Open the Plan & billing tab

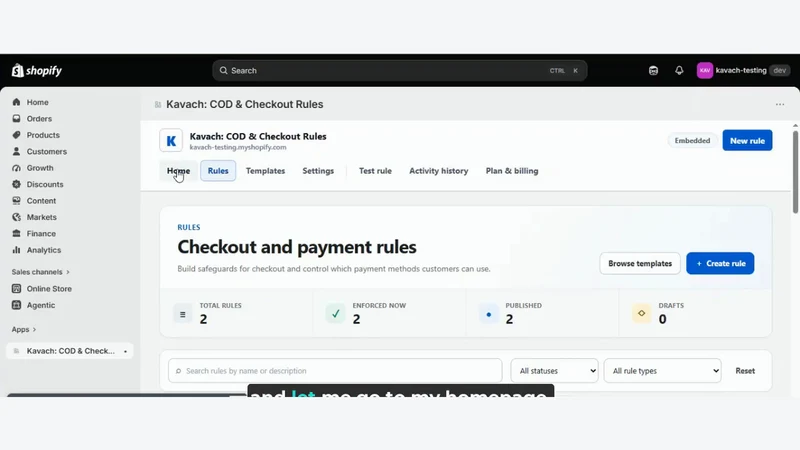(512, 171)
